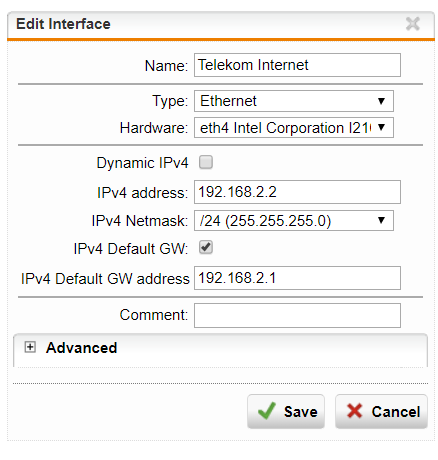Image resolution: width=438 pixels, height=460 pixels.
Task: Click the IPv4 Netmask dropdown arrow
Action: [381, 220]
